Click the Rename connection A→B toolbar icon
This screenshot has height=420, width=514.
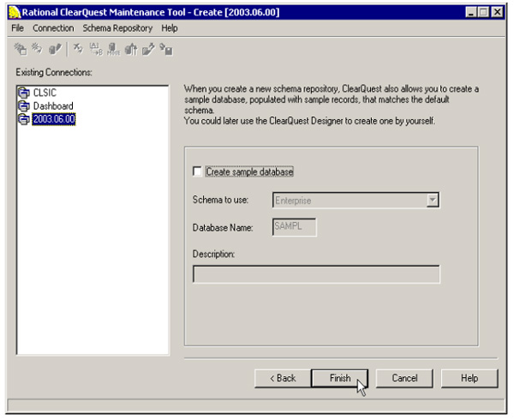[x=96, y=49]
